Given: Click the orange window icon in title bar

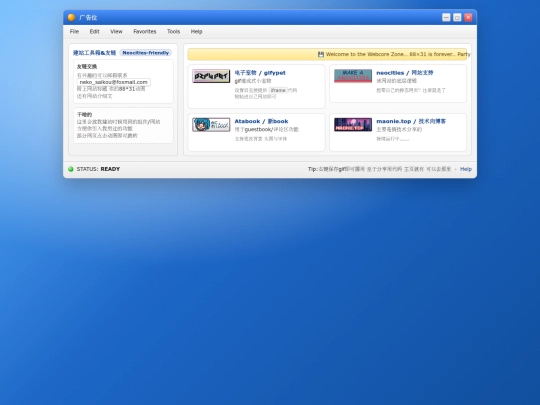Looking at the screenshot, I should point(71,17).
